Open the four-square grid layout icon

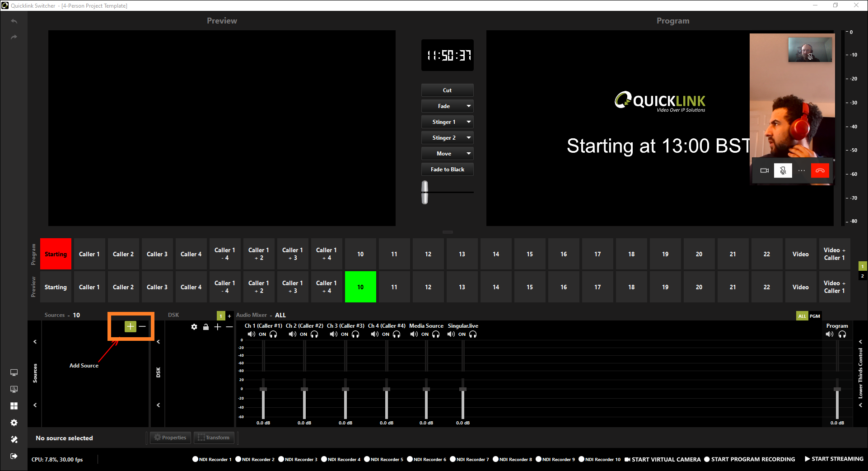point(14,406)
